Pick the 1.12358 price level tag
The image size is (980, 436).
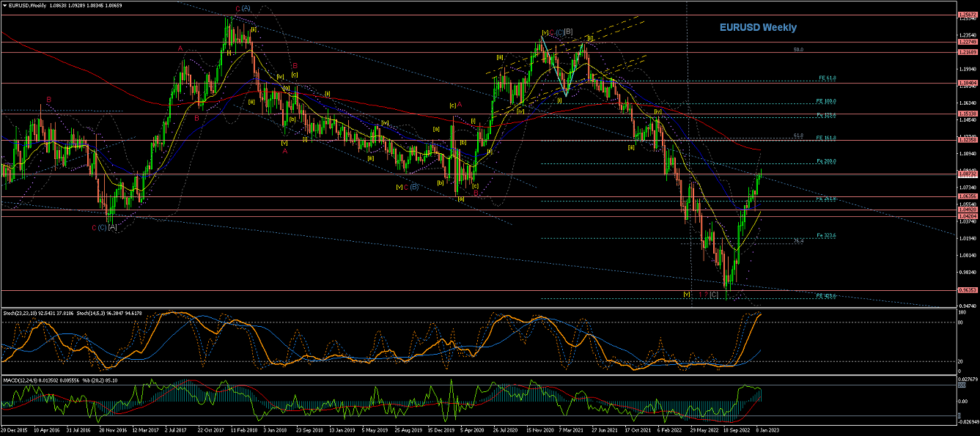(x=968, y=139)
